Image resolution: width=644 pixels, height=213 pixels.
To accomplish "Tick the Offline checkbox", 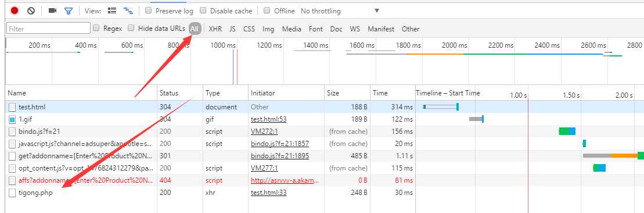I will 267,10.
